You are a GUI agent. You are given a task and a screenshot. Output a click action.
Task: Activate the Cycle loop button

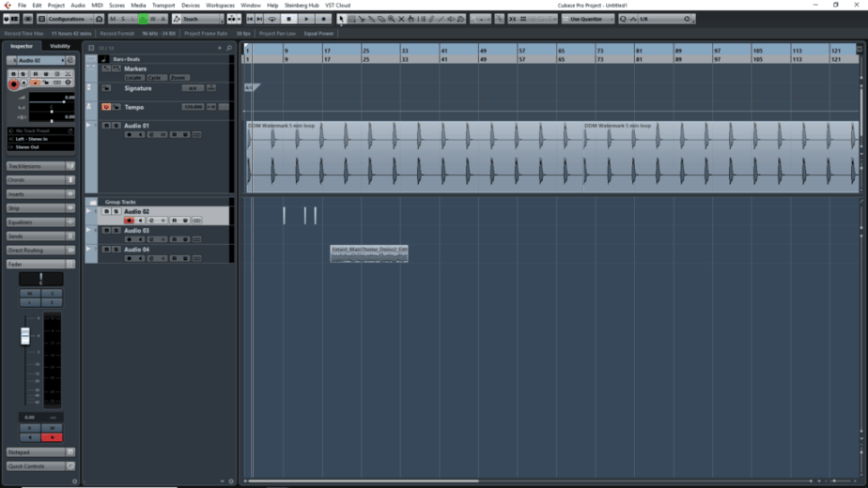[271, 19]
